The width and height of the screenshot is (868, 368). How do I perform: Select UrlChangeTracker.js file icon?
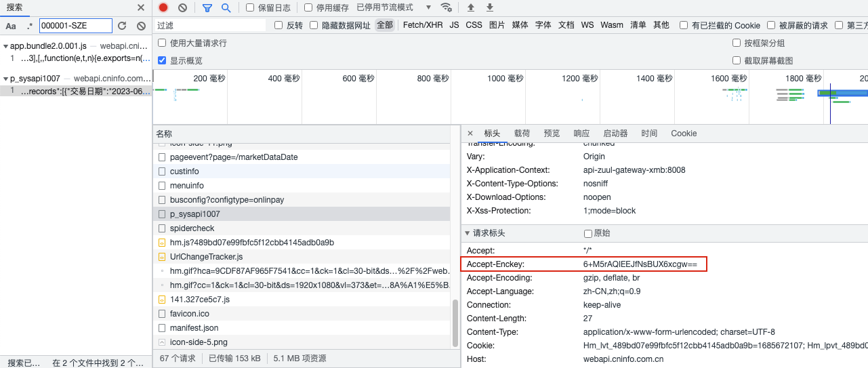tap(162, 257)
